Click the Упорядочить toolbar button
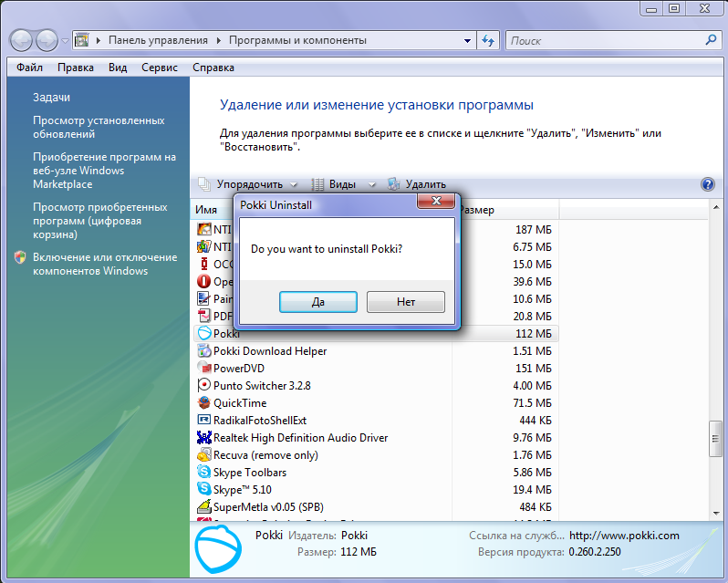 coord(249,184)
